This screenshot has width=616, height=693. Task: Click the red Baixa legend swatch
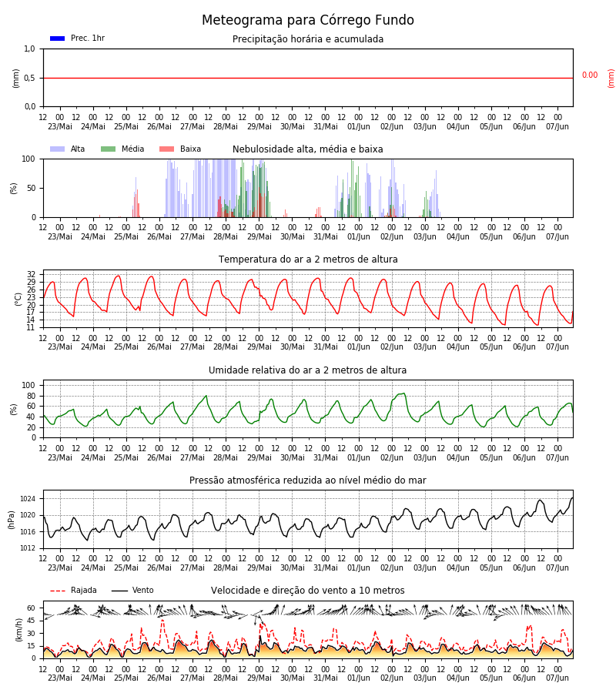166,149
